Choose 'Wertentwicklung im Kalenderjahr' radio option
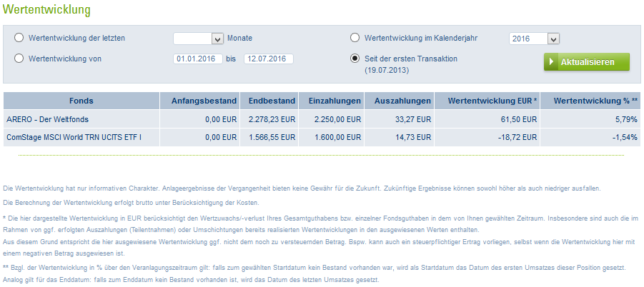 [x=355, y=38]
